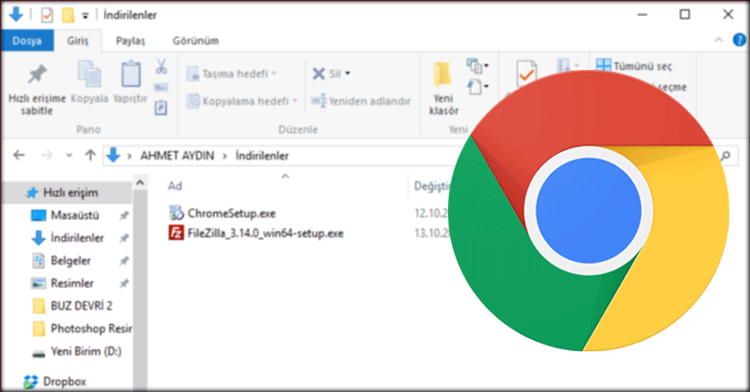This screenshot has width=750, height=392.
Task: Switch to the Paylaş tab
Action: click(130, 41)
